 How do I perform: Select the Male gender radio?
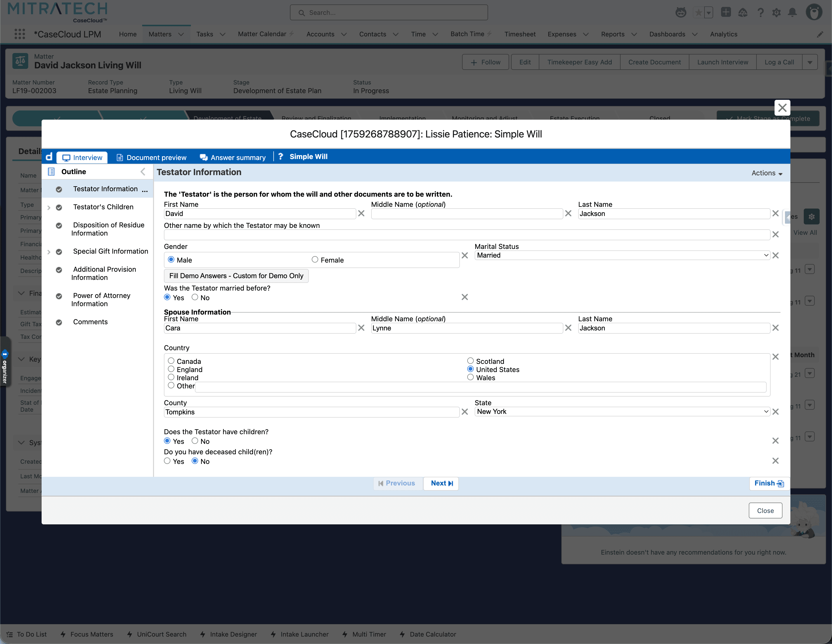point(171,260)
